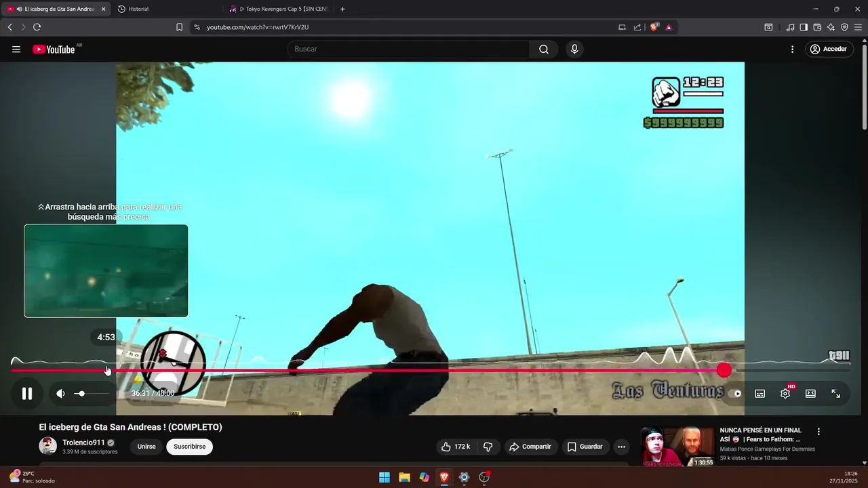Share the page with the address bar share icon
The image size is (868, 488).
pos(637,27)
